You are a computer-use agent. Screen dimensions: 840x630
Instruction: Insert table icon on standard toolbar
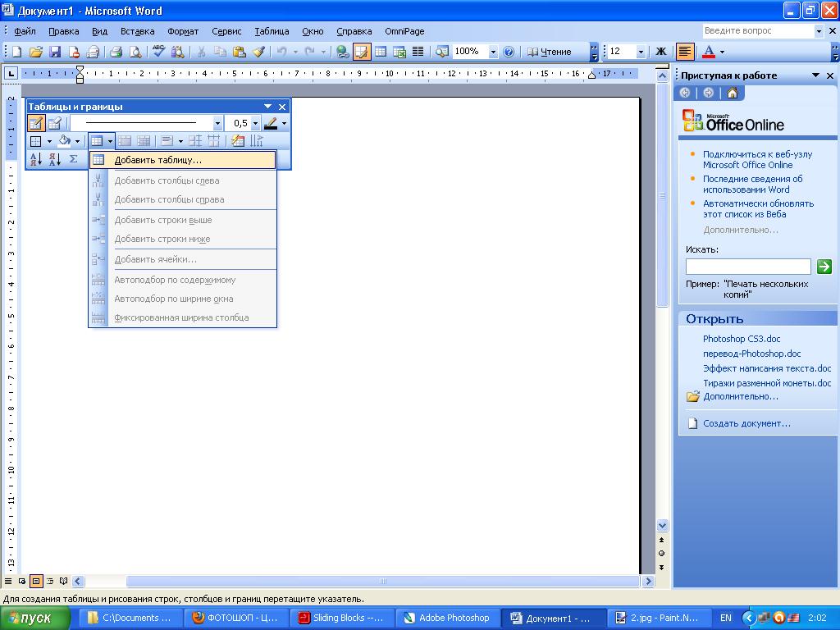point(381,52)
